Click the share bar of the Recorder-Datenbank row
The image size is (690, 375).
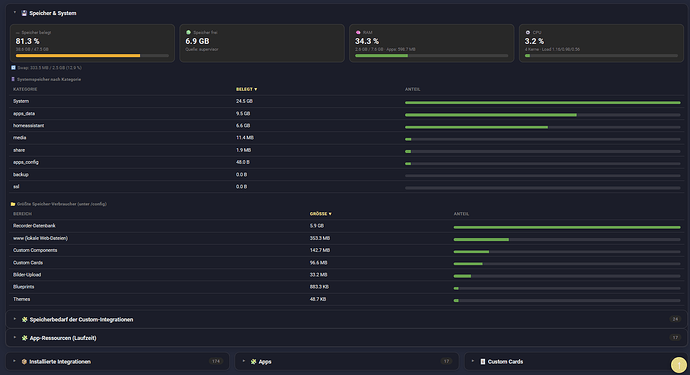(567, 227)
